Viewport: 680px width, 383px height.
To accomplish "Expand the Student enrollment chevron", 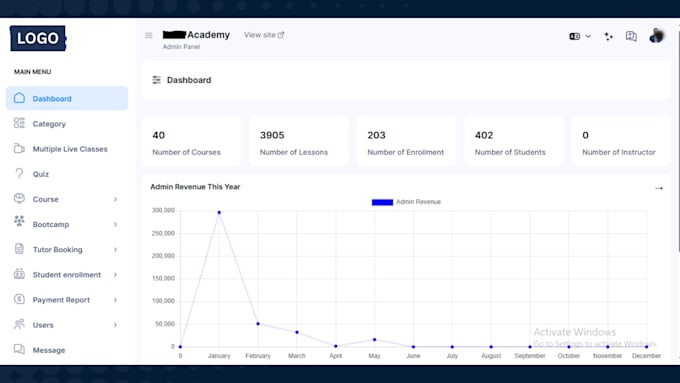I will [115, 275].
